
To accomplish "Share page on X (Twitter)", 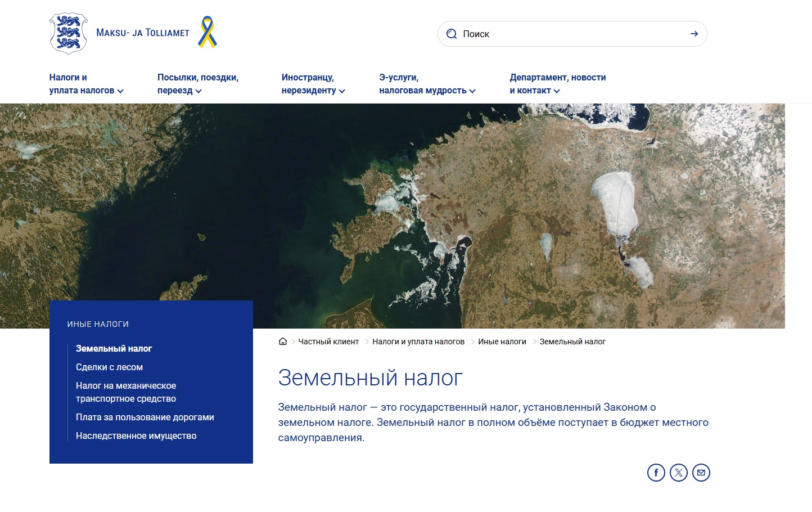I will [679, 473].
